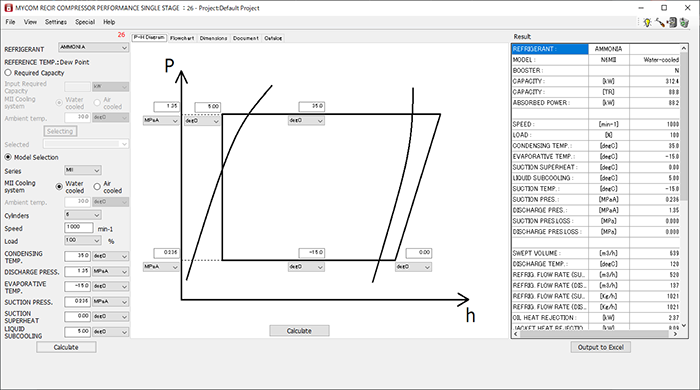Click Output to Excel button

pos(600,347)
